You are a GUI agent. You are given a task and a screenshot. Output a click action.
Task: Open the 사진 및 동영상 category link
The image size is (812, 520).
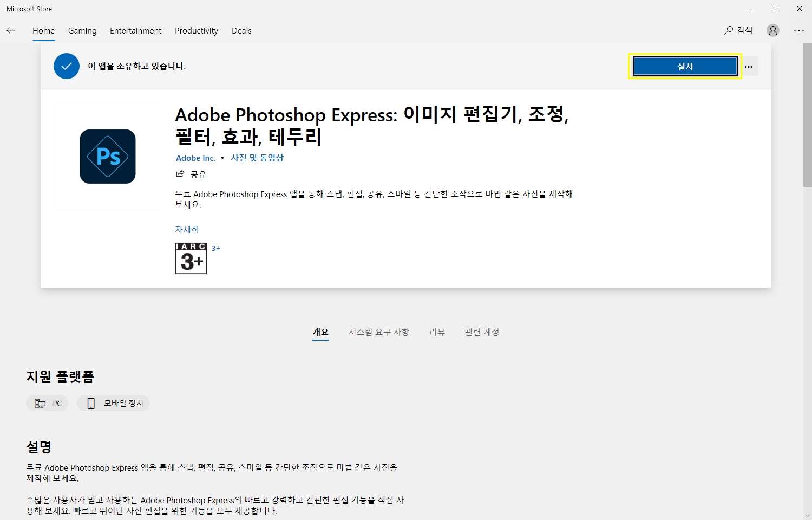tap(257, 158)
